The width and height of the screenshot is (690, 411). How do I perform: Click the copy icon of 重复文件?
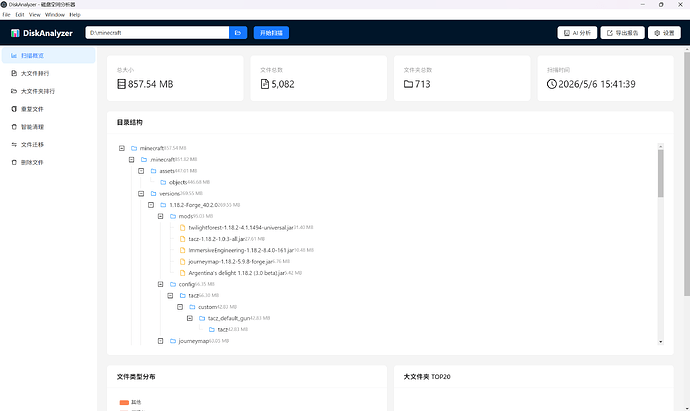(x=14, y=109)
